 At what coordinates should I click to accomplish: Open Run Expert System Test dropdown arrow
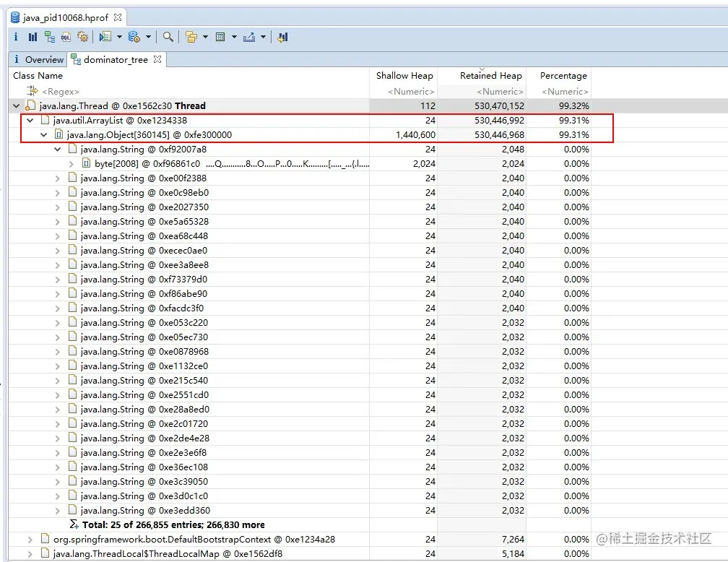point(119,37)
